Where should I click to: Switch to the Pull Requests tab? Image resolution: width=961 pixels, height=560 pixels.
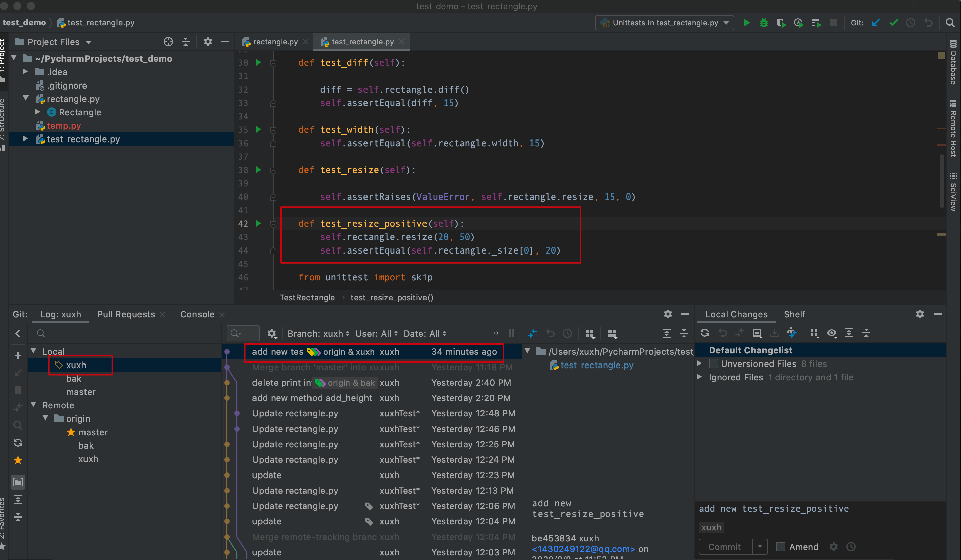click(x=126, y=314)
